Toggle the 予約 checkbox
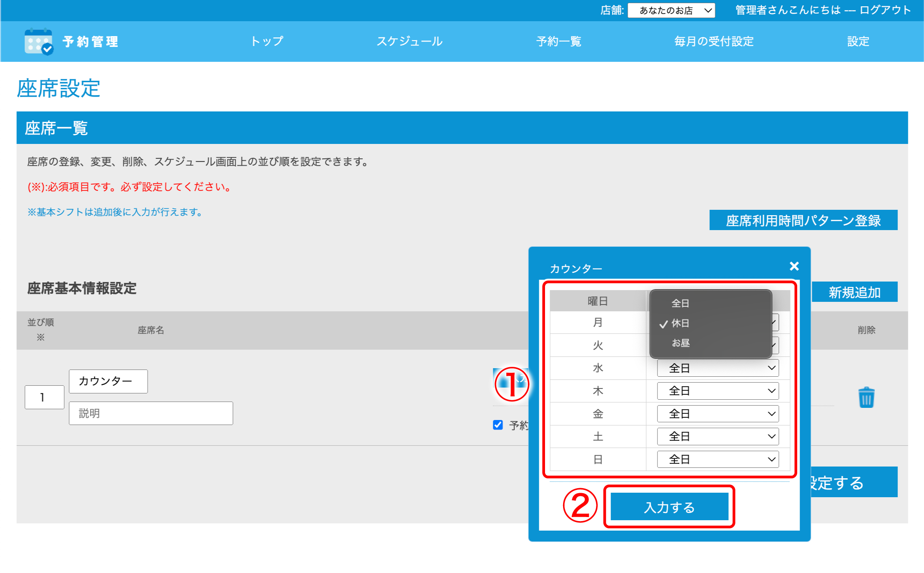Viewport: 924px width, 573px height. coord(498,425)
